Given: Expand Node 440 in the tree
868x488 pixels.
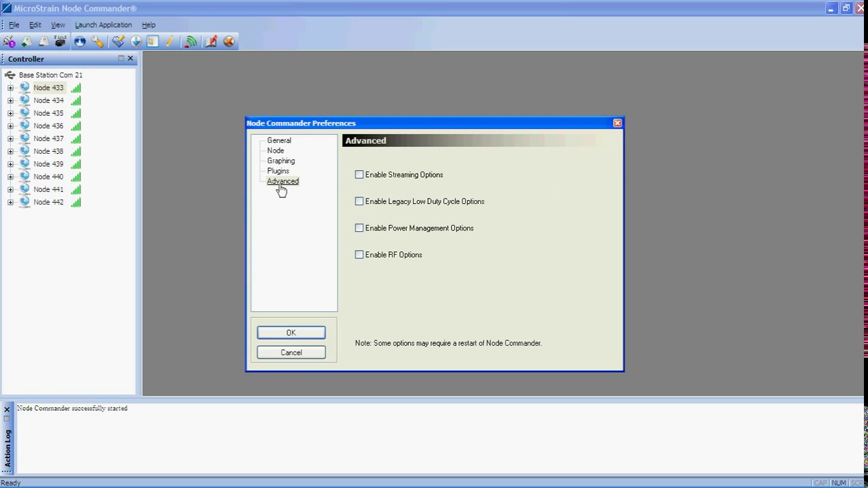Looking at the screenshot, I should 10,177.
